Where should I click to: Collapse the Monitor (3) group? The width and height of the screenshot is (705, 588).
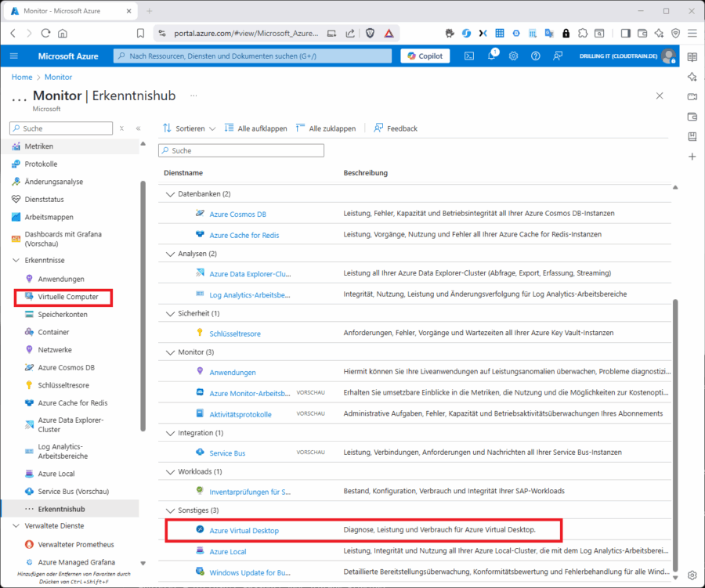click(170, 352)
